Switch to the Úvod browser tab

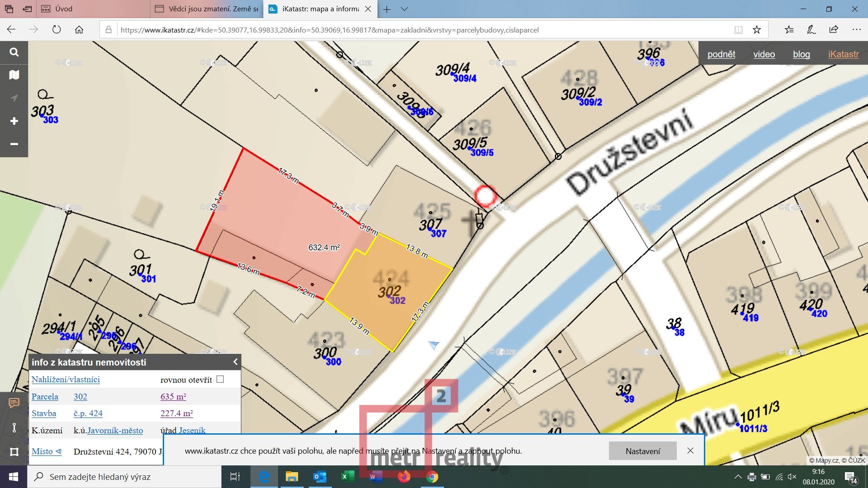pyautogui.click(x=93, y=9)
